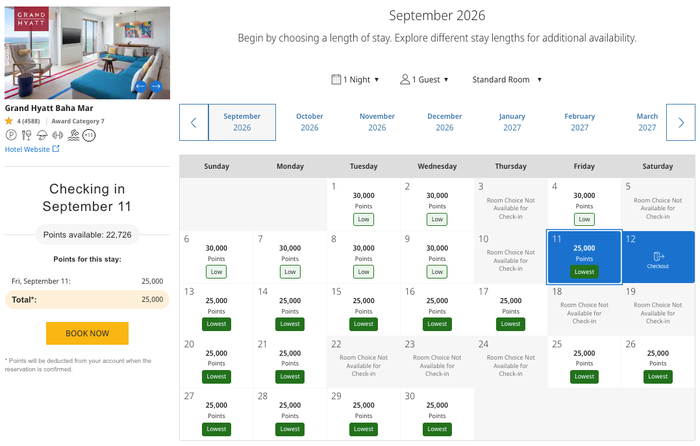Choose September 6 on the calendar
Image resolution: width=700 pixels, height=446 pixels.
217,257
